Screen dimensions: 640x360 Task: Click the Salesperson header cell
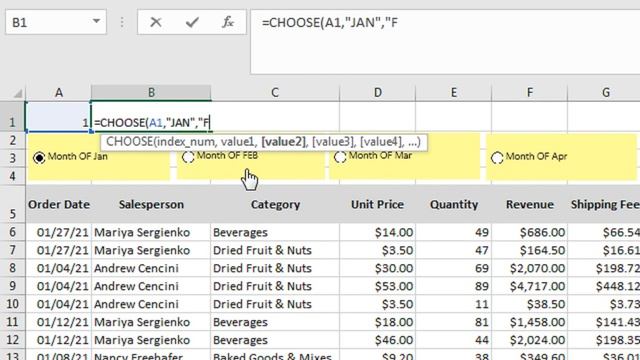tap(151, 204)
